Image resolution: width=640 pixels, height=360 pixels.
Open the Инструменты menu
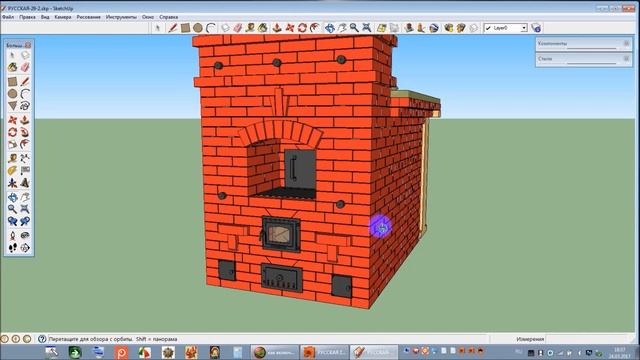coord(121,17)
